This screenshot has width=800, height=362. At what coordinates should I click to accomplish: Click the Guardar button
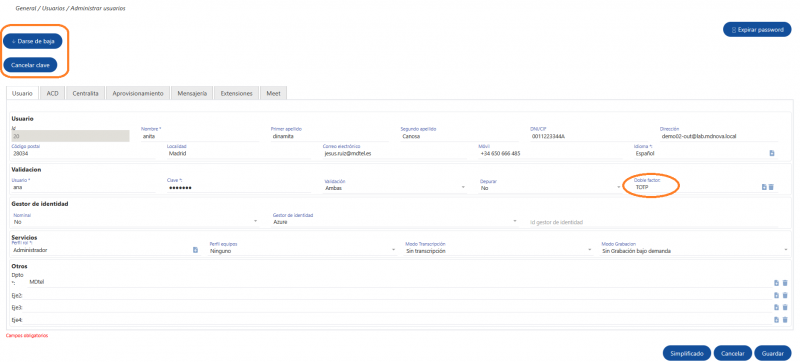click(x=772, y=353)
